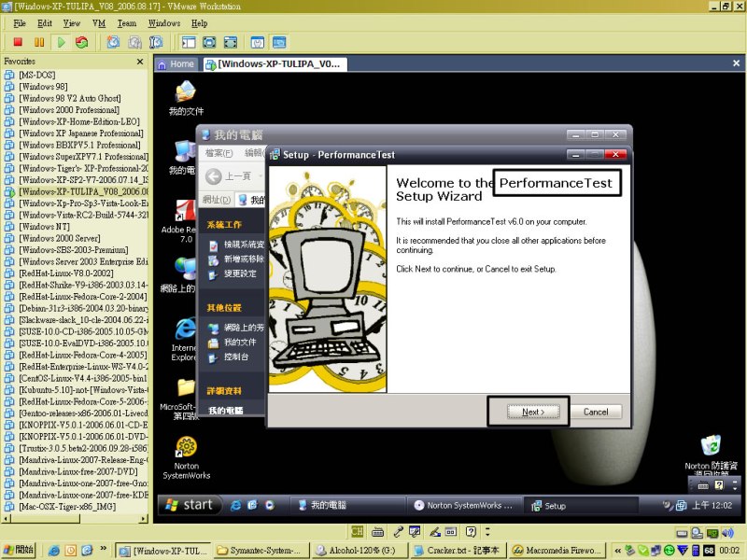Click the red Power Off toolbar icon
747x560 pixels.
click(18, 42)
